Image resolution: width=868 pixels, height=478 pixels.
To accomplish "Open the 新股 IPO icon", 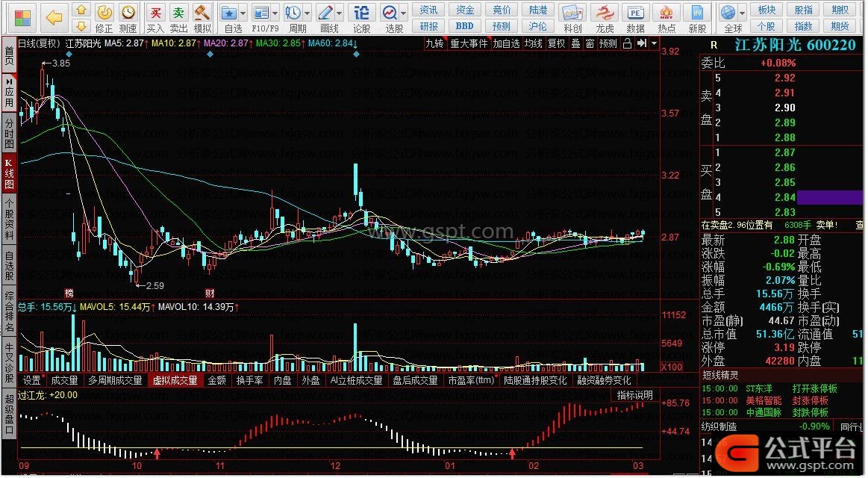I will (698, 18).
